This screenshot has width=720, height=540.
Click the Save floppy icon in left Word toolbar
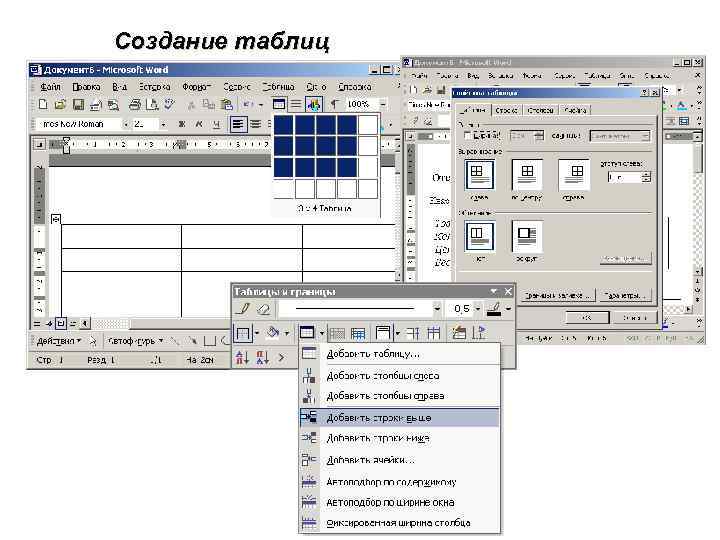click(78, 105)
